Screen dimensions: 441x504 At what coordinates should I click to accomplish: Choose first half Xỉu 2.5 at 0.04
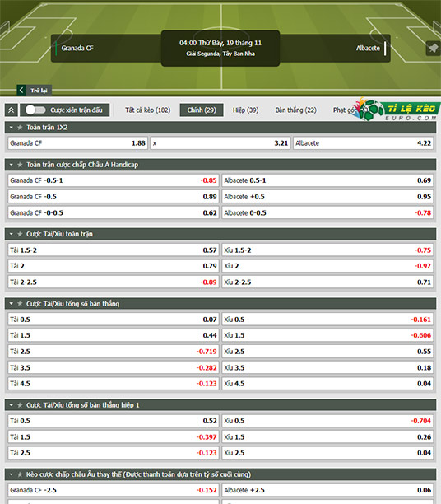point(327,453)
